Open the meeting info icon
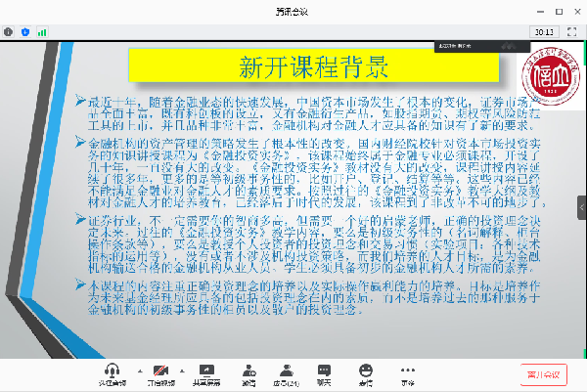Image resolution: width=587 pixels, height=392 pixels. pyautogui.click(x=9, y=31)
